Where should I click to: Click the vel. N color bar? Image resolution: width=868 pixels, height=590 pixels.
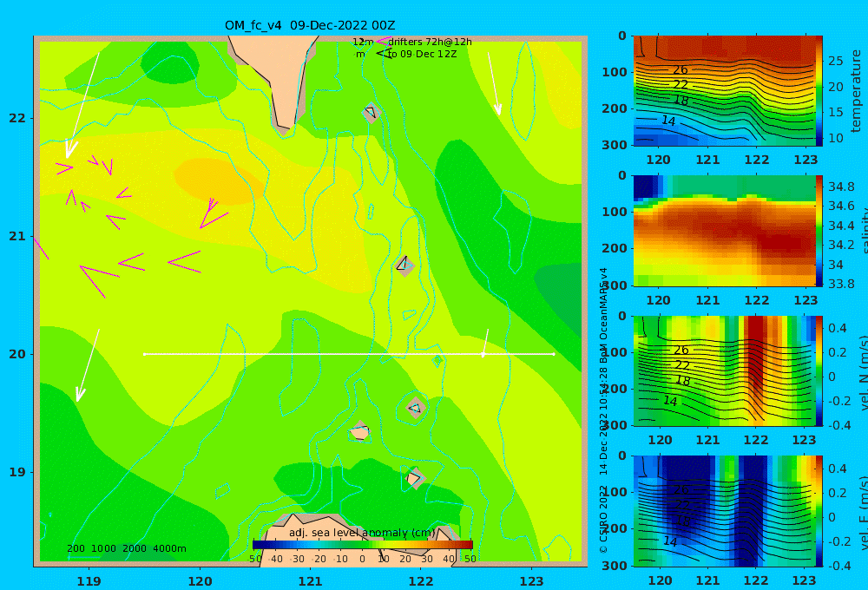point(819,370)
